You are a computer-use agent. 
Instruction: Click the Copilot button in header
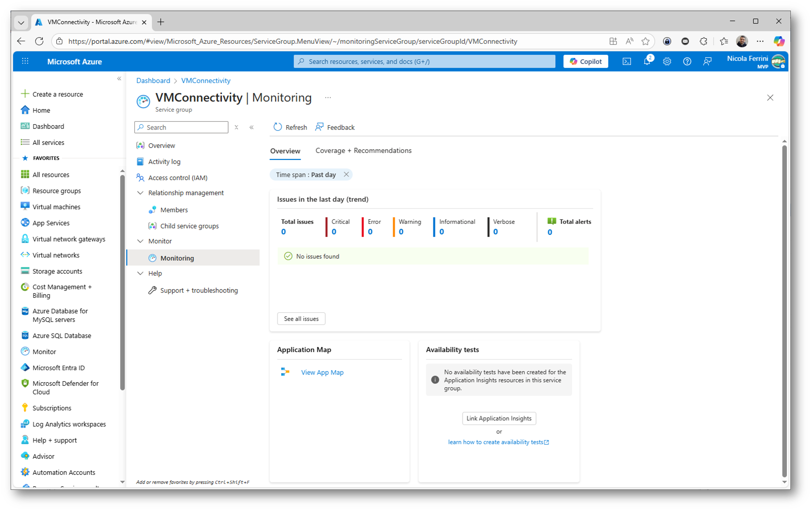[x=585, y=61]
